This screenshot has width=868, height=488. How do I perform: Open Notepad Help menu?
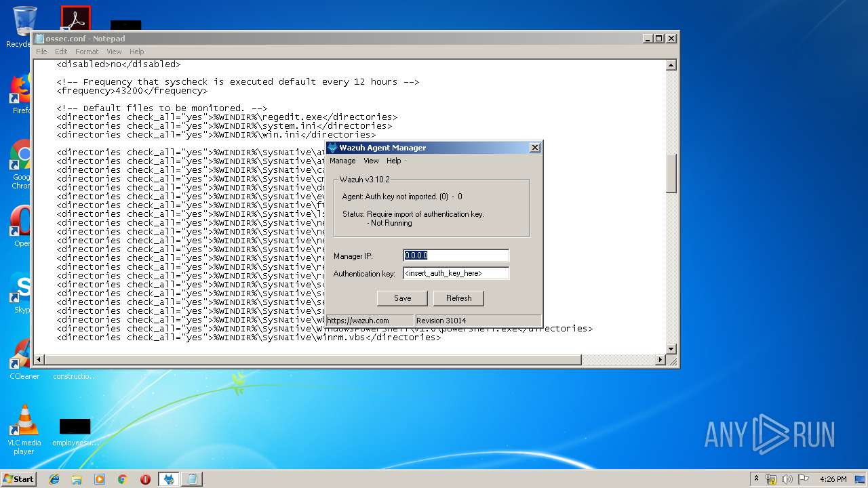pos(137,52)
